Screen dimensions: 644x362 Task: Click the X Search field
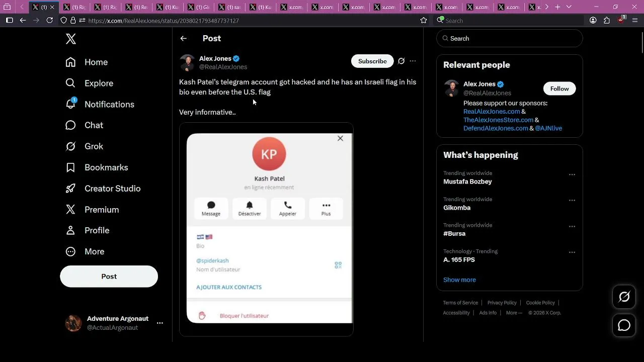point(509,38)
